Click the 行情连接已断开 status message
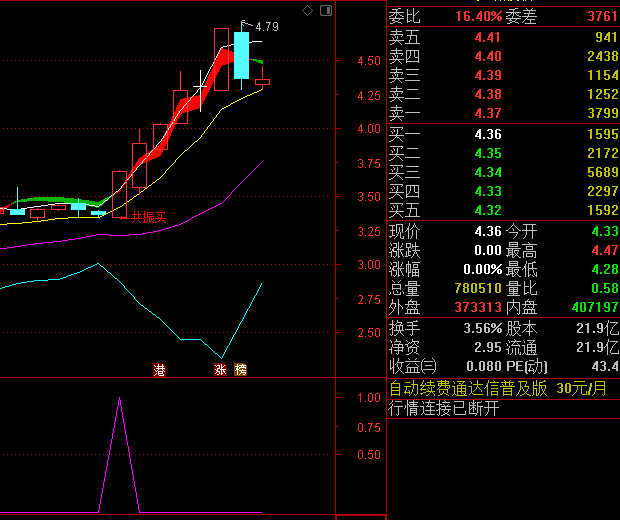The width and height of the screenshot is (620, 520). pyautogui.click(x=444, y=408)
